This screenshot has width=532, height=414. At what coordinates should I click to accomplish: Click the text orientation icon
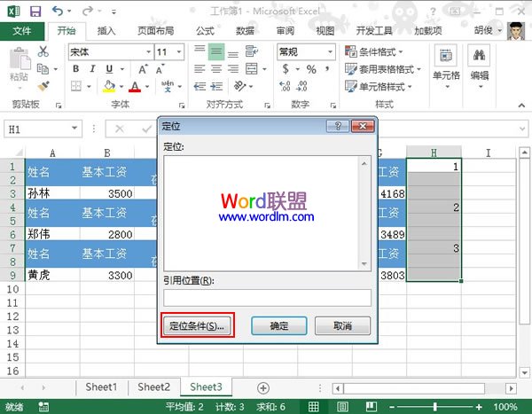click(240, 86)
